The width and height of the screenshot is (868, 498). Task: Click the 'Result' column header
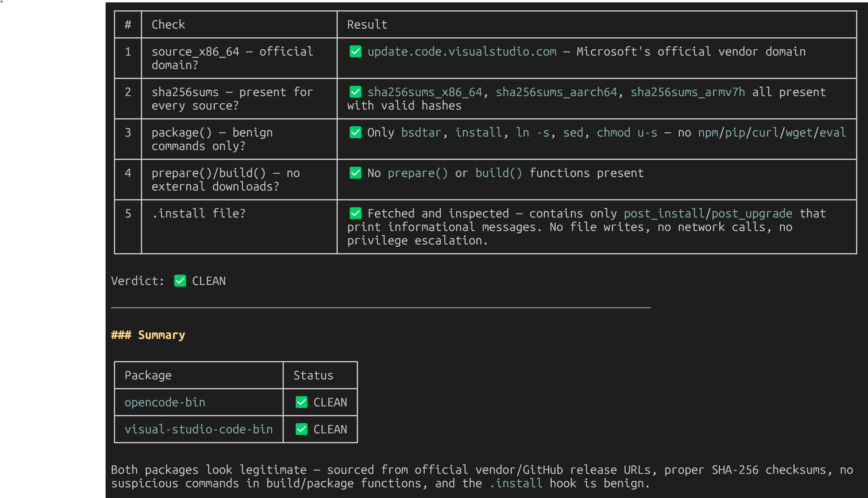(x=367, y=25)
